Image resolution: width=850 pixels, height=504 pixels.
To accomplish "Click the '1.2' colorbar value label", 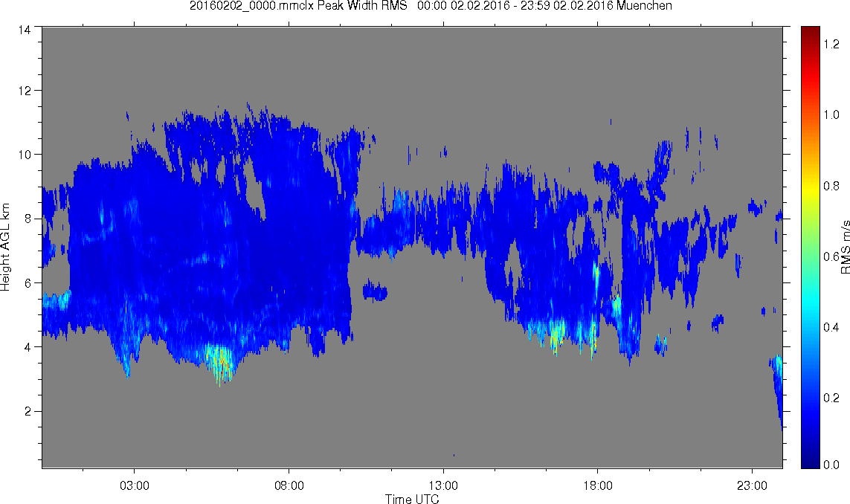I will [831, 45].
